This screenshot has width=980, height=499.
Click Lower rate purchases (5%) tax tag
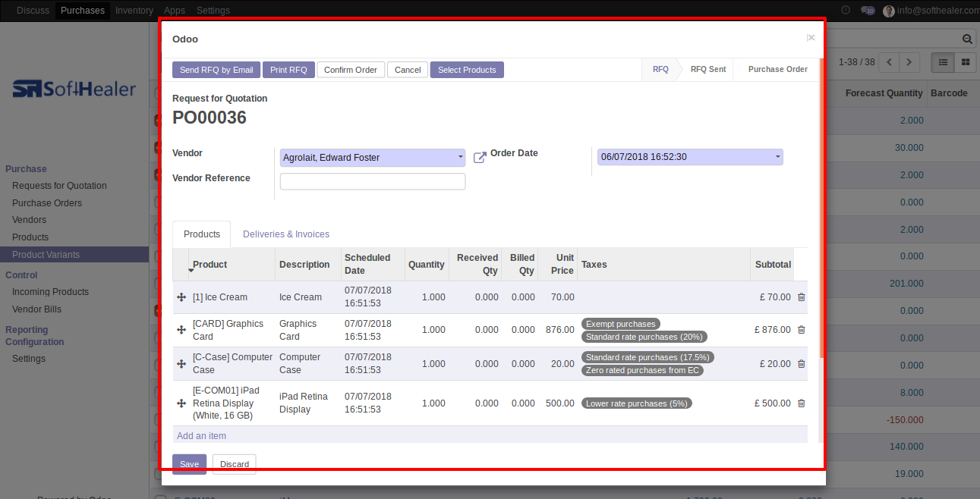click(636, 403)
